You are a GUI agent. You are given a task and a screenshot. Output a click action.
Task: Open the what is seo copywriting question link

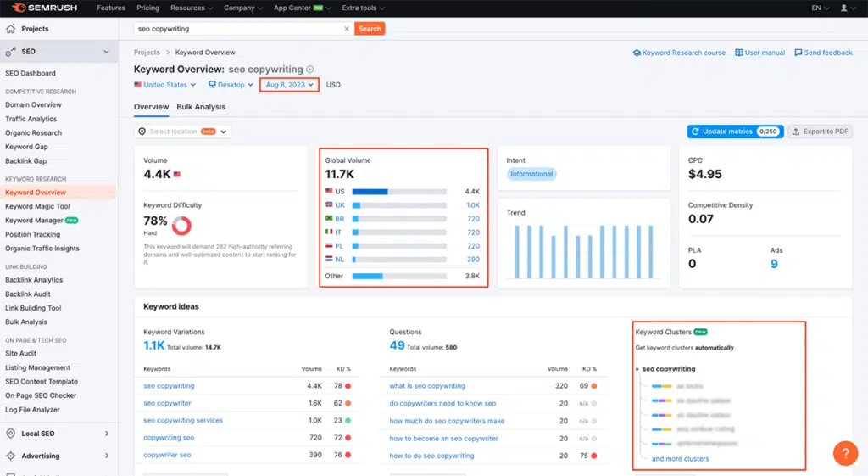(427, 386)
